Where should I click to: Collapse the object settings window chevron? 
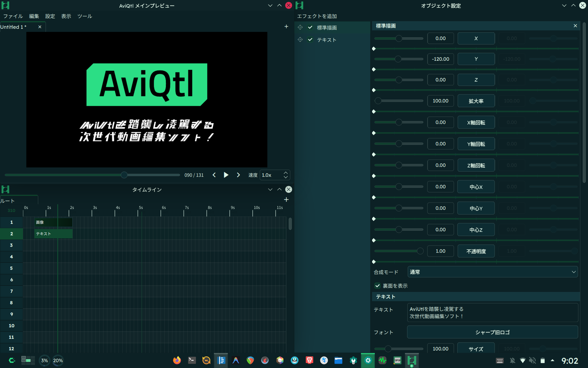coord(564,6)
